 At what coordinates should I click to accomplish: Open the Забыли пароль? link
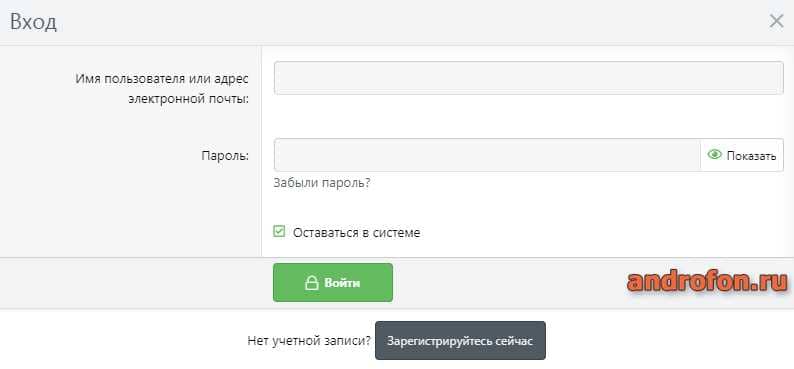322,183
